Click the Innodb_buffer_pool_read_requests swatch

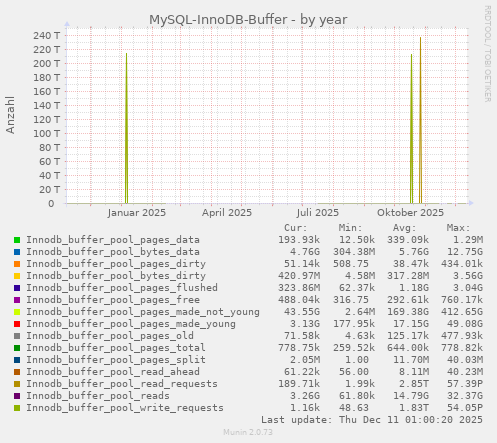click(x=17, y=384)
